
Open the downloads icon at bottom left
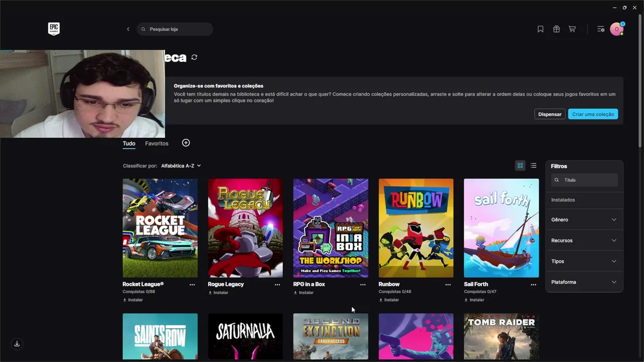[x=17, y=343]
